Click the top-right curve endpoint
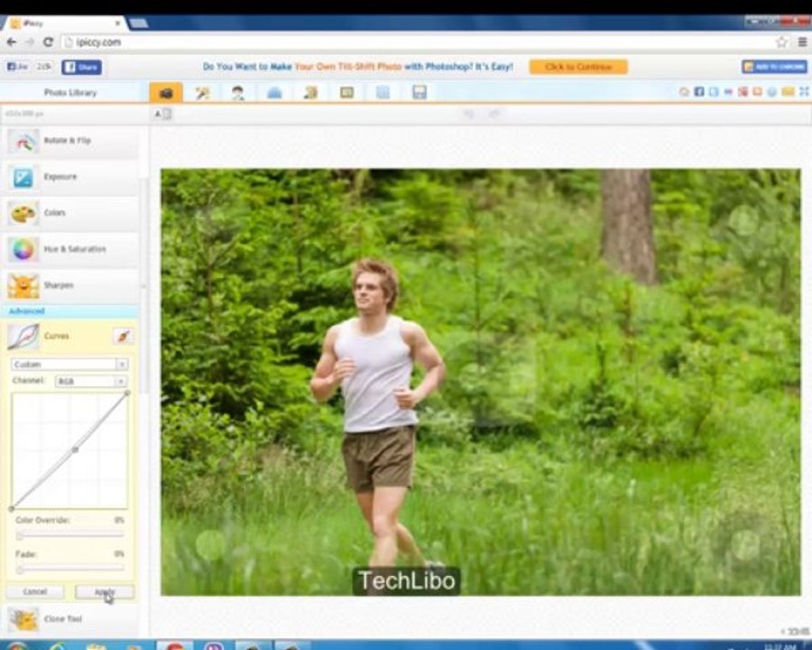This screenshot has width=812, height=650. [x=127, y=394]
